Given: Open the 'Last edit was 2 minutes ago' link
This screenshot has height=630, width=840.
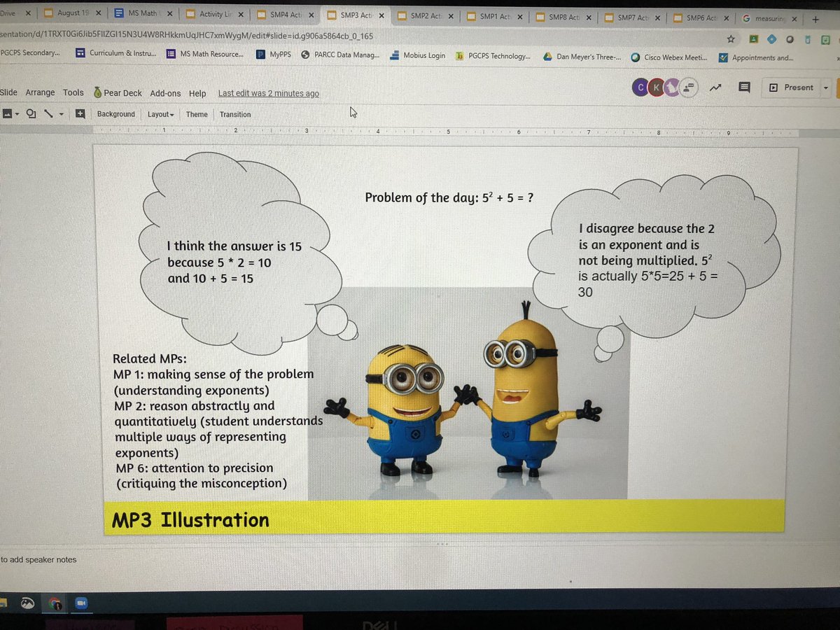Looking at the screenshot, I should pos(268,93).
